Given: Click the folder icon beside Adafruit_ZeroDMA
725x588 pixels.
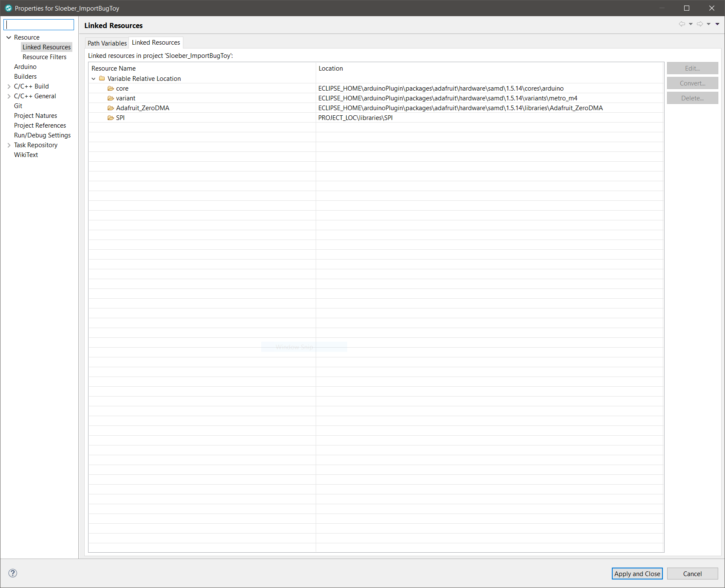Looking at the screenshot, I should (111, 108).
